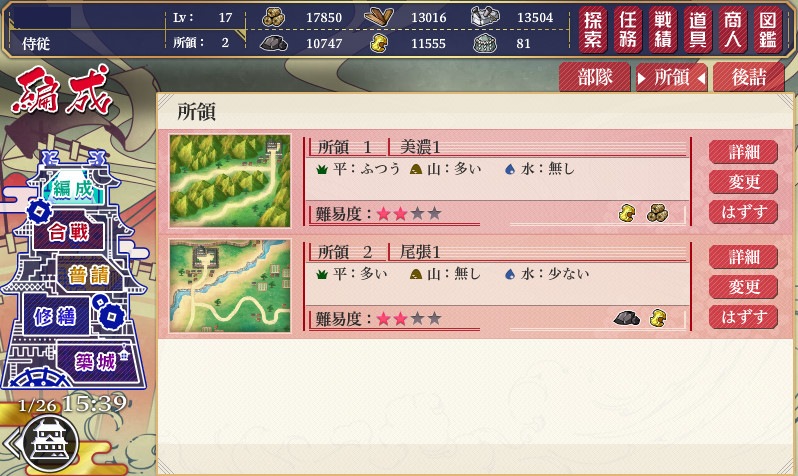Select 合戦 on the castle menu

(69, 233)
